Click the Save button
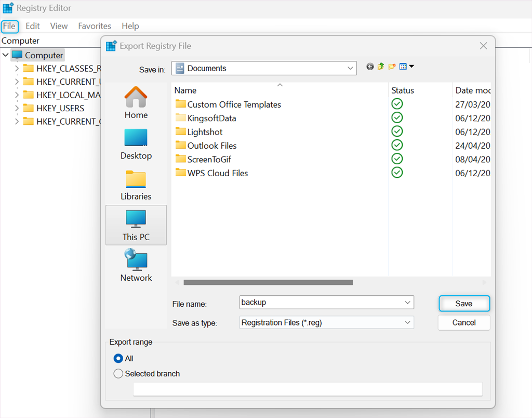 coord(464,304)
